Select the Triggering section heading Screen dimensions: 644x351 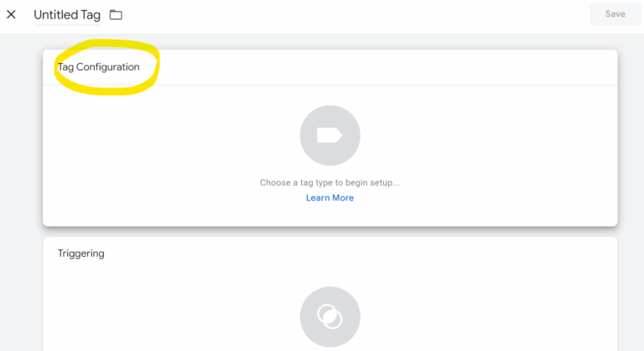click(80, 254)
